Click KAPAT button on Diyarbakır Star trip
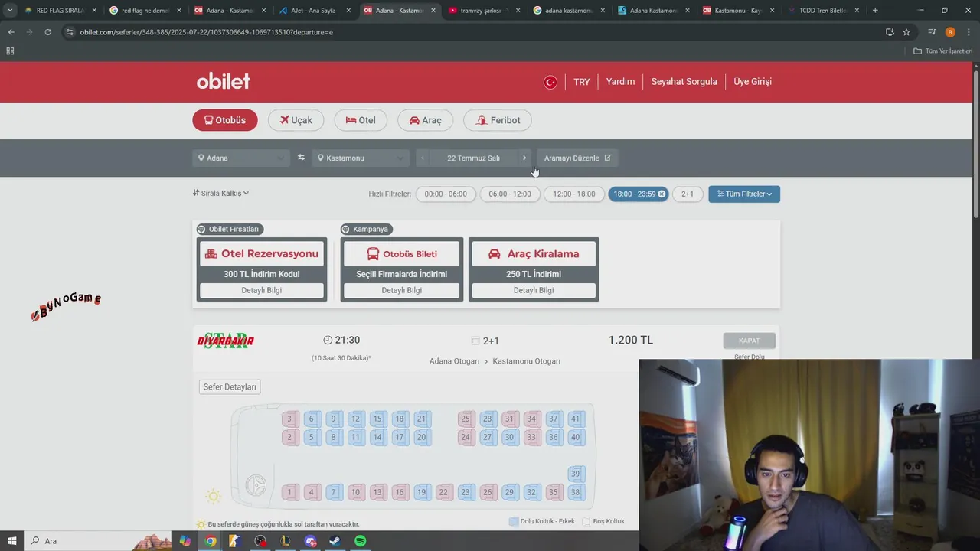Image resolution: width=980 pixels, height=551 pixels. click(x=749, y=341)
